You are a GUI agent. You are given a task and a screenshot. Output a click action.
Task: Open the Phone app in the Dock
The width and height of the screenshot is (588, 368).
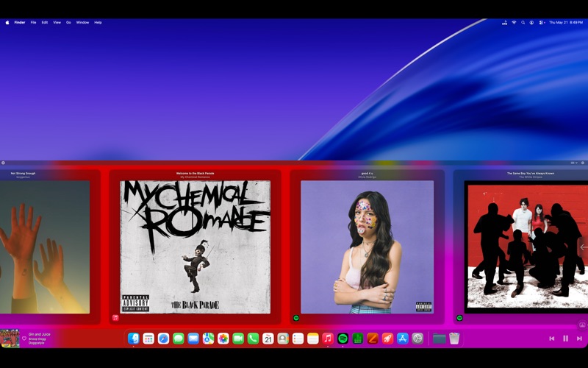(253, 339)
